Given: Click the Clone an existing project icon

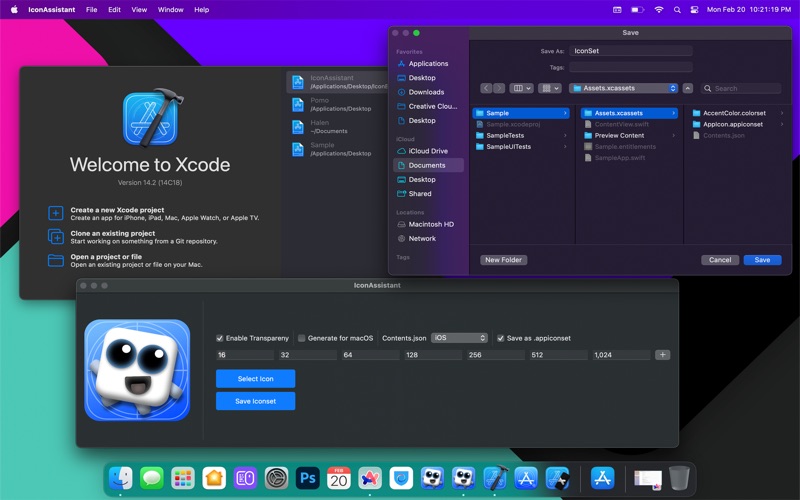Looking at the screenshot, I should tap(56, 237).
